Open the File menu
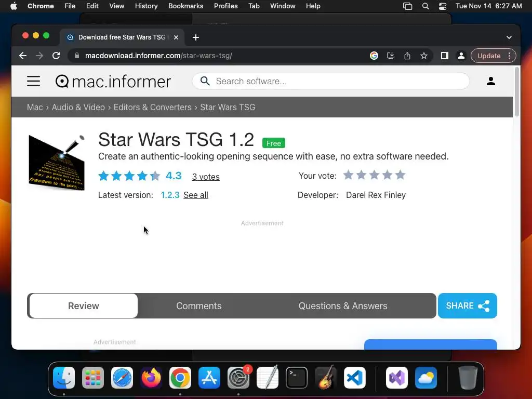 [70, 6]
